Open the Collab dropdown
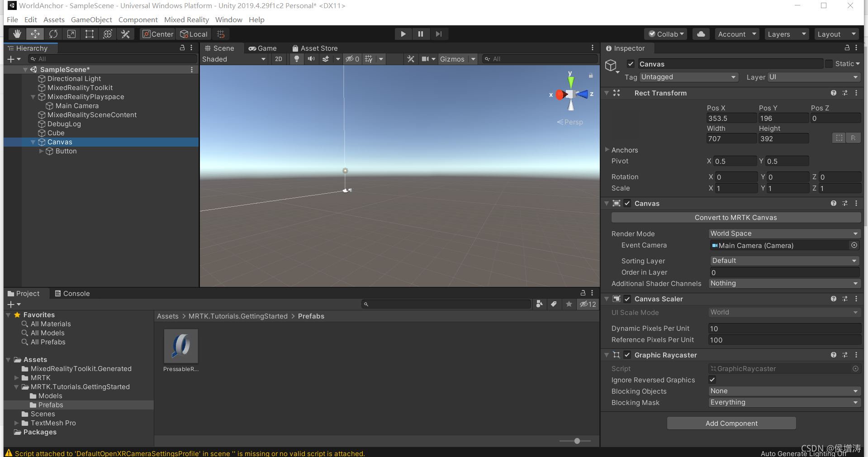 (666, 34)
